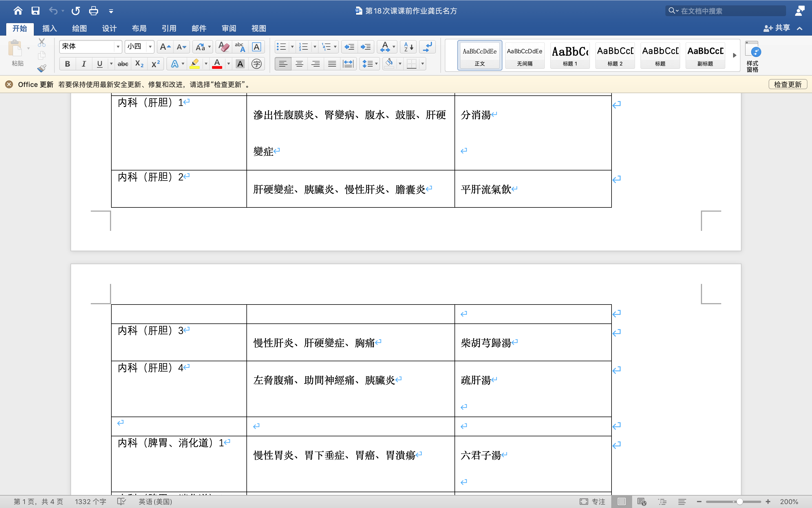Image resolution: width=812 pixels, height=508 pixels.
Task: Apply yellow text highlight color
Action: click(195, 64)
